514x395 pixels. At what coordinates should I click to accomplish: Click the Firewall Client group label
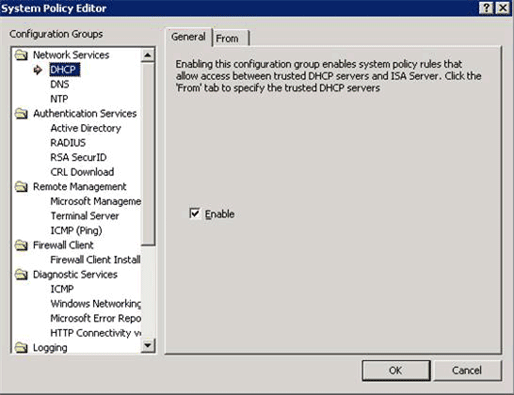click(63, 245)
